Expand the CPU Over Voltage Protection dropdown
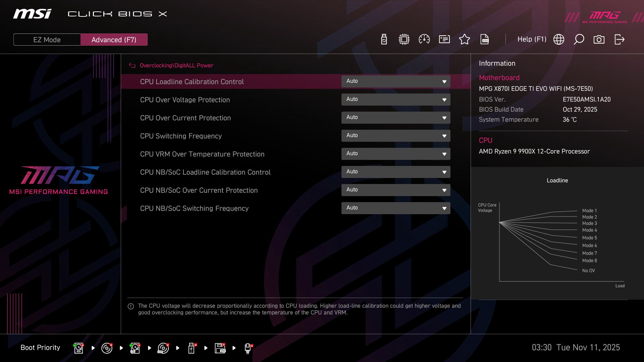This screenshot has width=644, height=362. (396, 99)
